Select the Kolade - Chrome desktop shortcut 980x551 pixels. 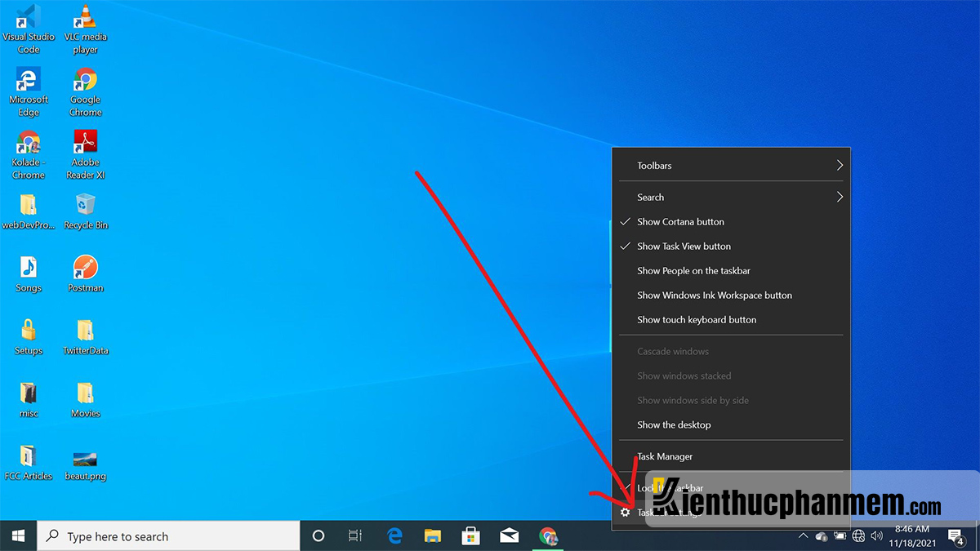pos(29,154)
